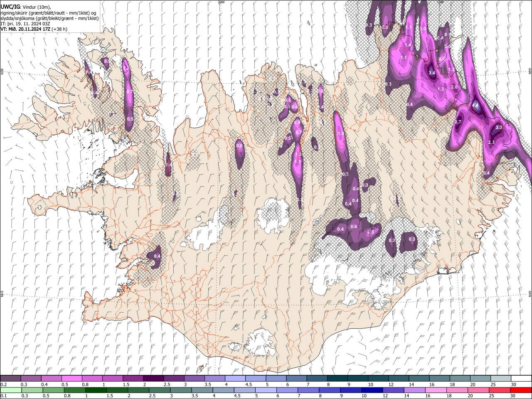Screen dimensions: 532x399
Task: Pick the bottom-row legend swatch between 1 and 1.5
Action: pyautogui.click(x=96, y=390)
